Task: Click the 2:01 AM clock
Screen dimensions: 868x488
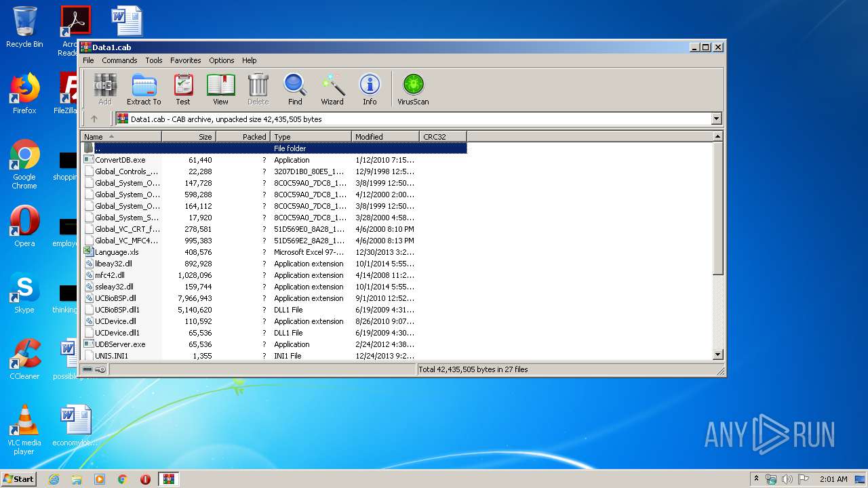Action: [833, 479]
